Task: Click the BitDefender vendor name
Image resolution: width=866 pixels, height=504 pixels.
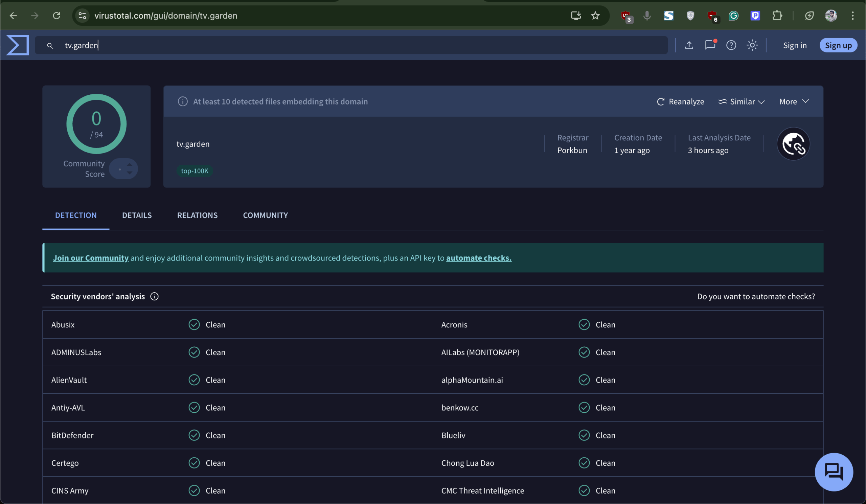Action: 72,435
